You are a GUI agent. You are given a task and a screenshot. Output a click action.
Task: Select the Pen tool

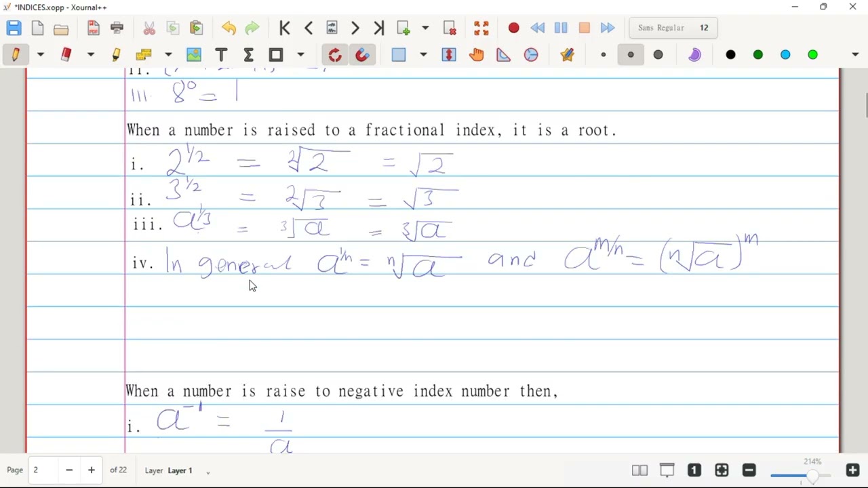pos(15,55)
